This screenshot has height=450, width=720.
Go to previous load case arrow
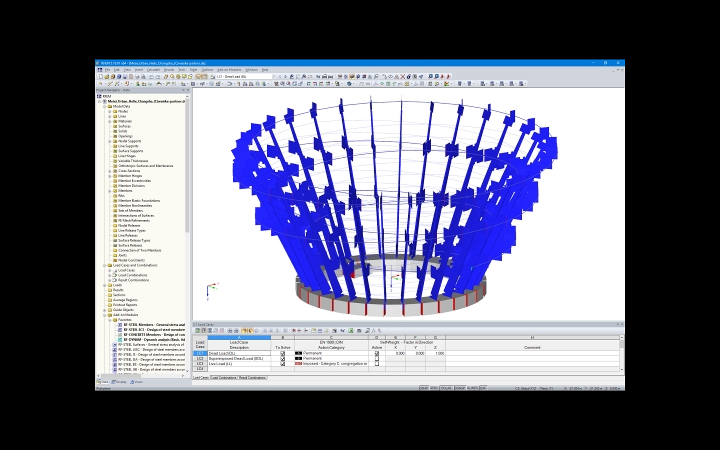point(280,77)
